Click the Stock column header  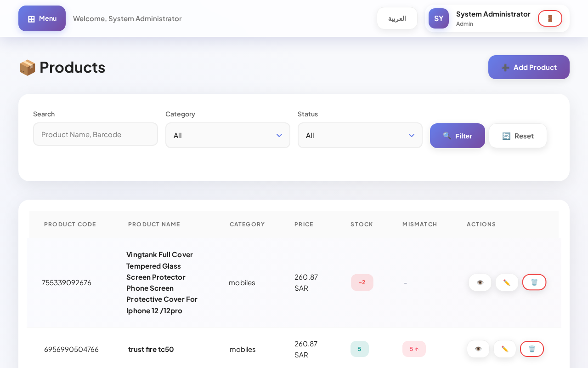[x=362, y=224]
